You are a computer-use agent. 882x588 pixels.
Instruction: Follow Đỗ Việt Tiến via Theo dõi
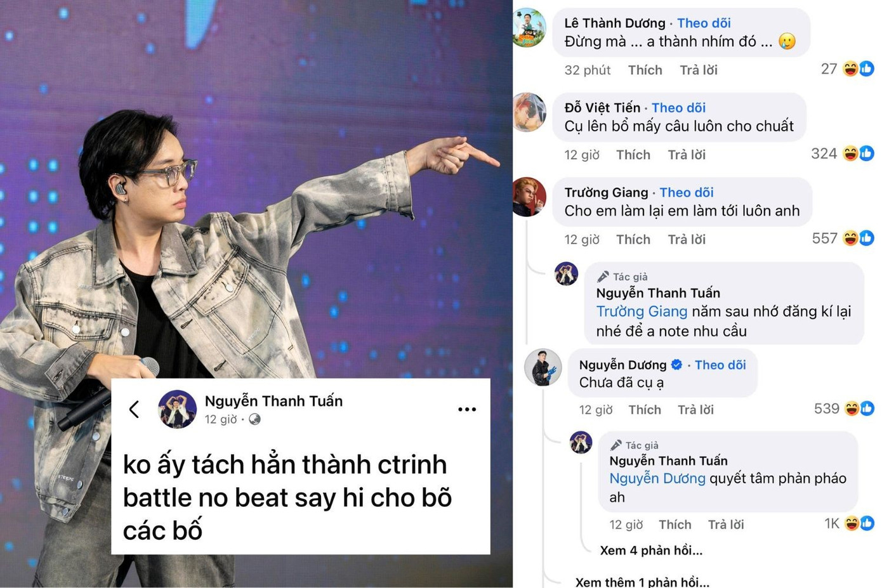click(678, 108)
